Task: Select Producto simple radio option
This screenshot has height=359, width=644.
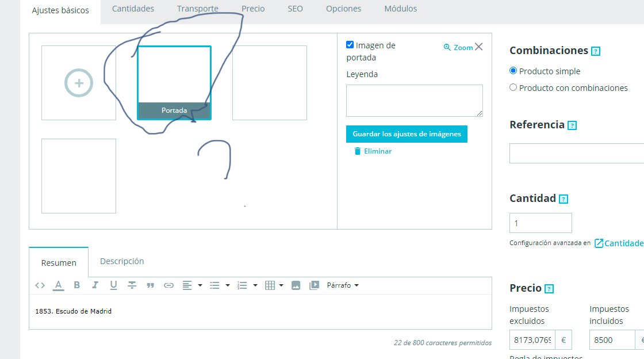Action: point(513,71)
